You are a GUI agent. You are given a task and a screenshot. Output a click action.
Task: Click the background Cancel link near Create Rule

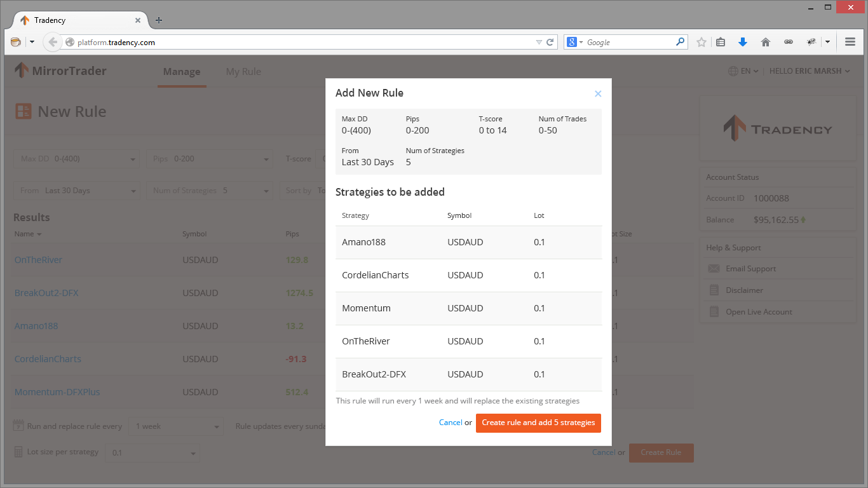[x=603, y=452]
